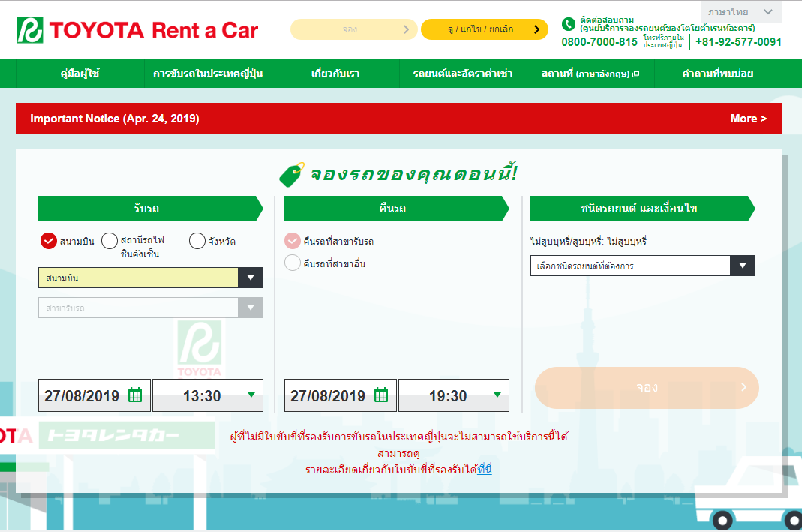Click the green price tag icon
This screenshot has height=532, width=802.
(291, 174)
